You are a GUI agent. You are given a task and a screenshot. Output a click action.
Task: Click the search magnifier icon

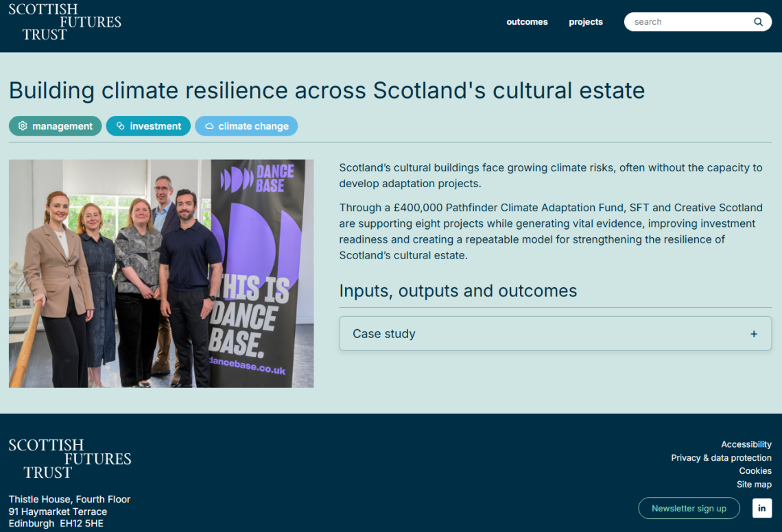pos(758,22)
